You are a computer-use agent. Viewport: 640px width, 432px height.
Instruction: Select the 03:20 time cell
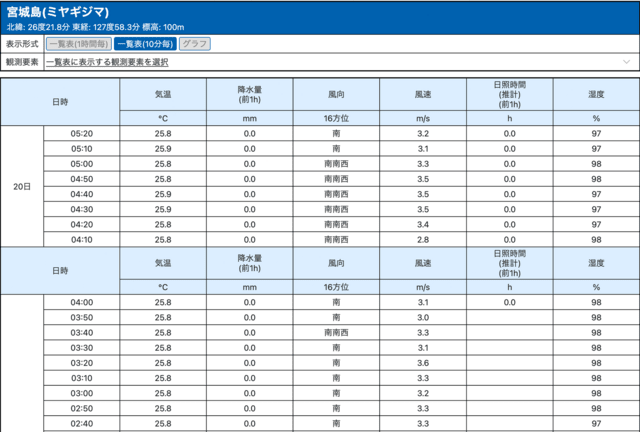point(82,363)
